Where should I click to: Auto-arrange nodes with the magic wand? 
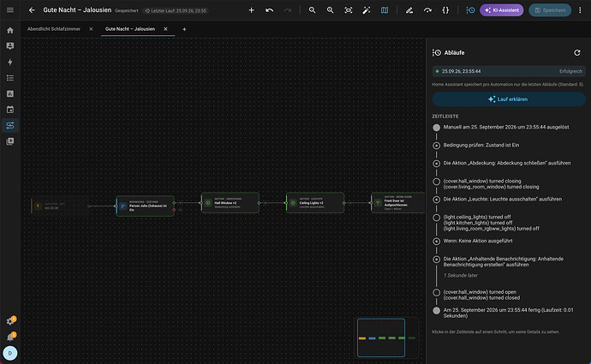click(x=367, y=10)
